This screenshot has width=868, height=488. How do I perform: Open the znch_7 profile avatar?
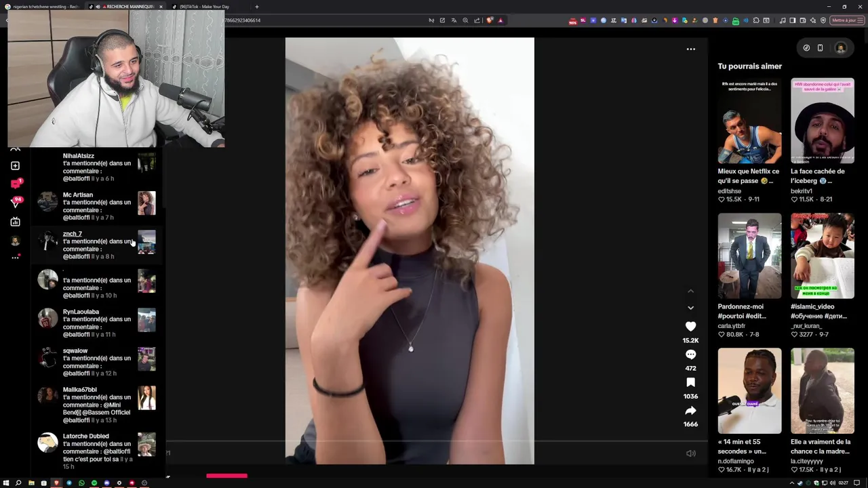pos(47,241)
